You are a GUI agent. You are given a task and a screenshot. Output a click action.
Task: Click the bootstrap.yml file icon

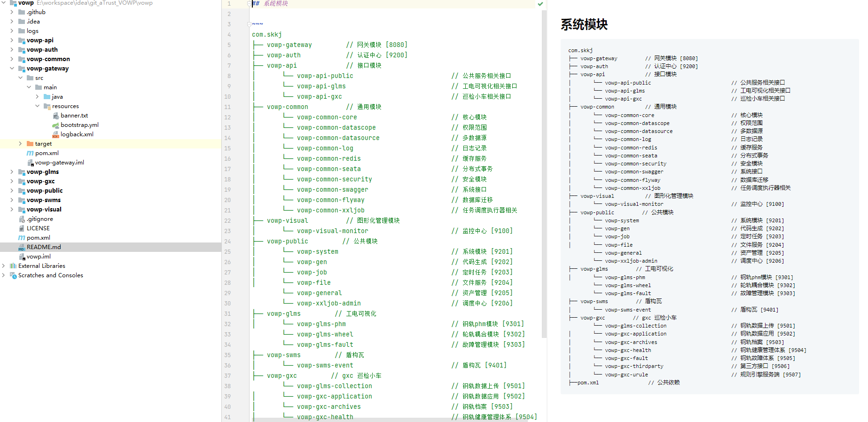pos(55,125)
